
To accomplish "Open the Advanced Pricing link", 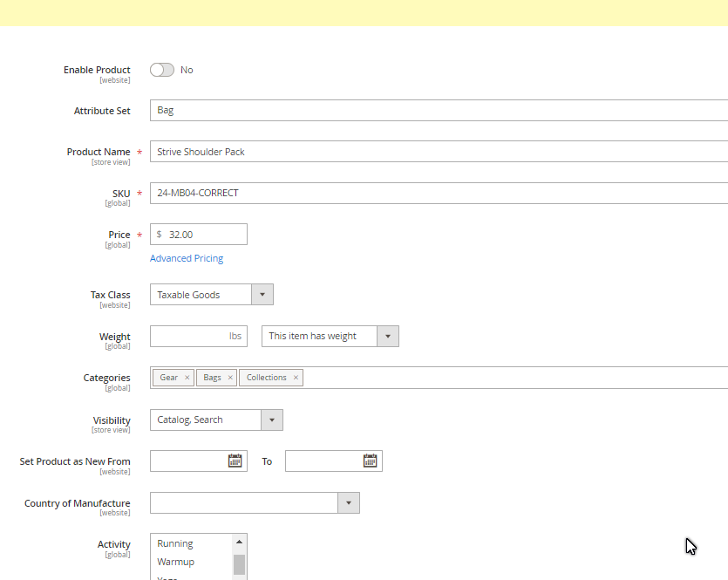I will pyautogui.click(x=187, y=258).
